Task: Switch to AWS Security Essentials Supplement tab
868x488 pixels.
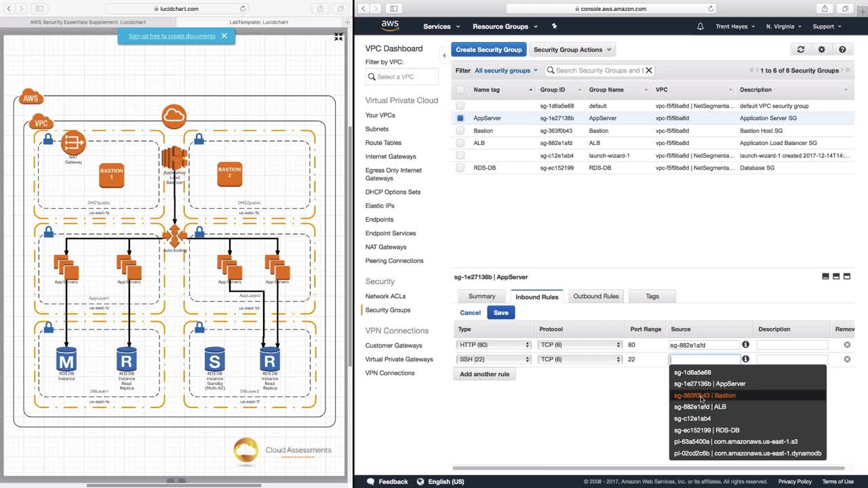Action: 88,22
